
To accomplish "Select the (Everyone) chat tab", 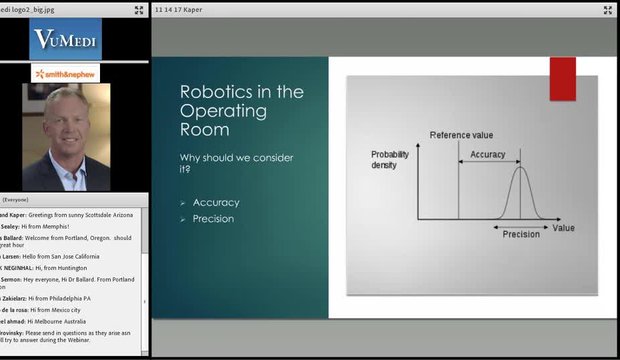I will [x=15, y=200].
